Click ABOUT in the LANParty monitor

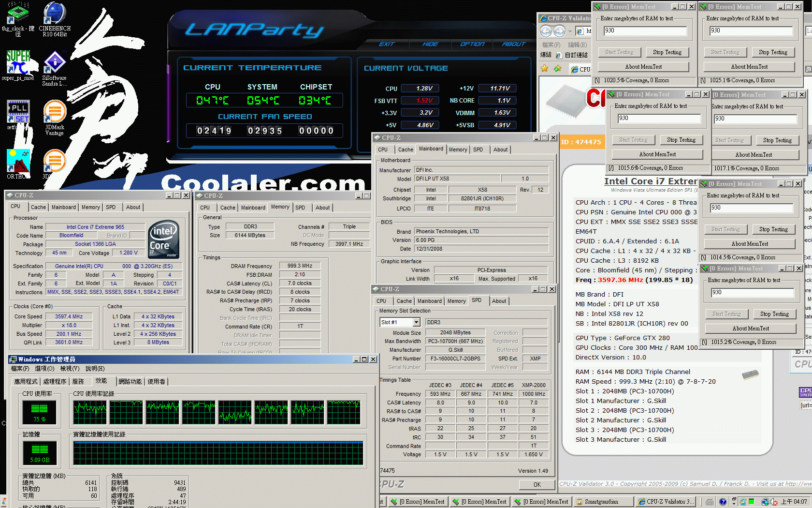point(513,44)
